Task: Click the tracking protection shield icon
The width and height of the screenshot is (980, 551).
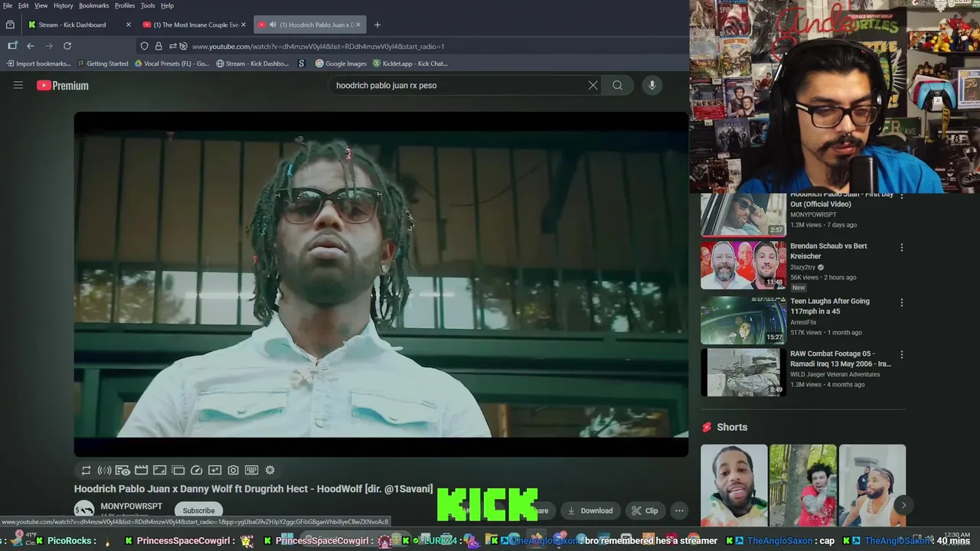Action: (144, 46)
